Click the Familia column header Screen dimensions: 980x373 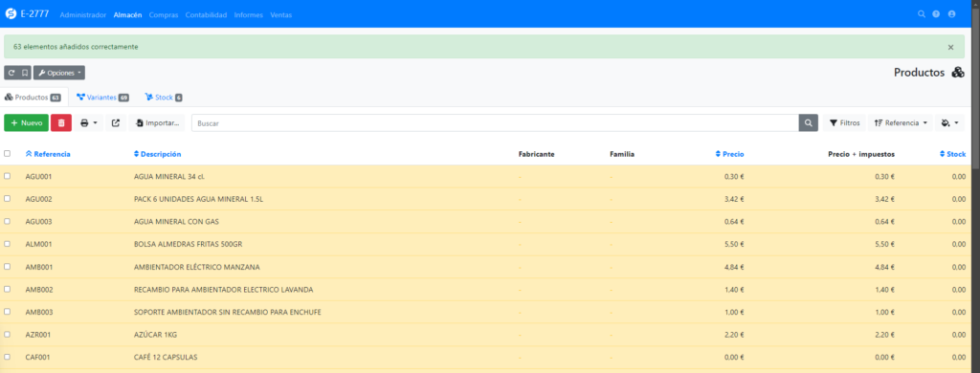(x=622, y=154)
